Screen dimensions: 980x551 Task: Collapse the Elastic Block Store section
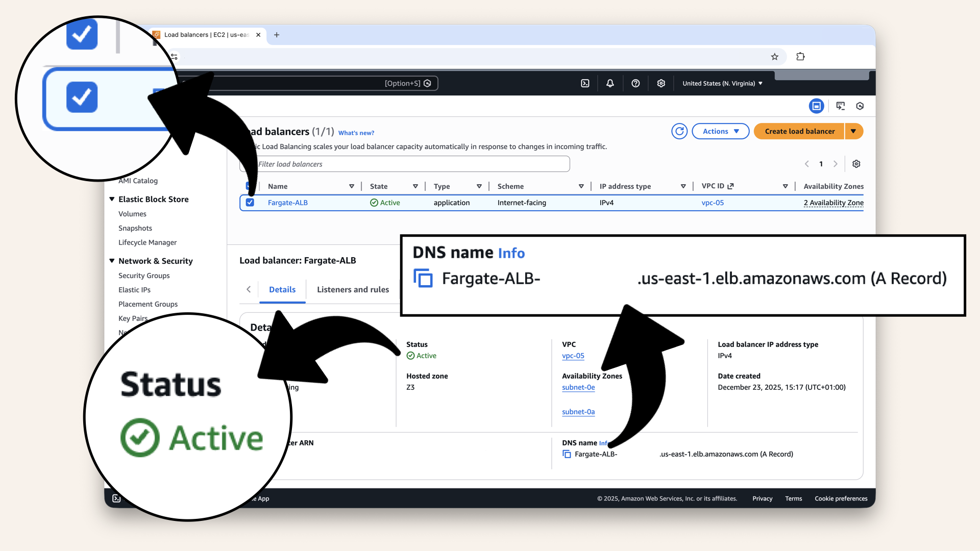tap(112, 199)
